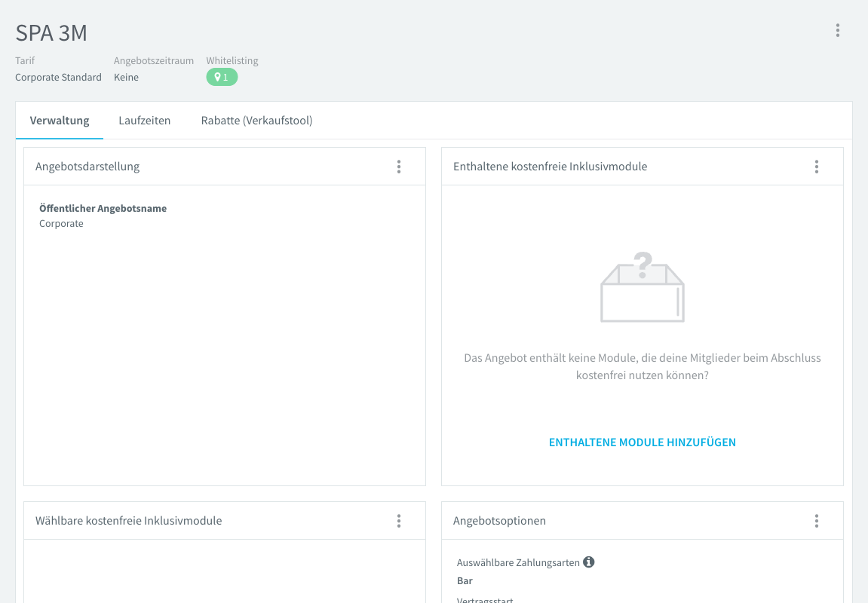Open the Enthaltene kostenfreie Inklusivmodule card menu

pyautogui.click(x=817, y=167)
